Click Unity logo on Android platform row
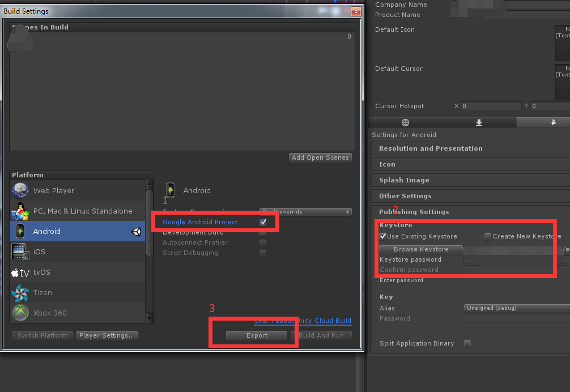570x392 pixels. (137, 232)
